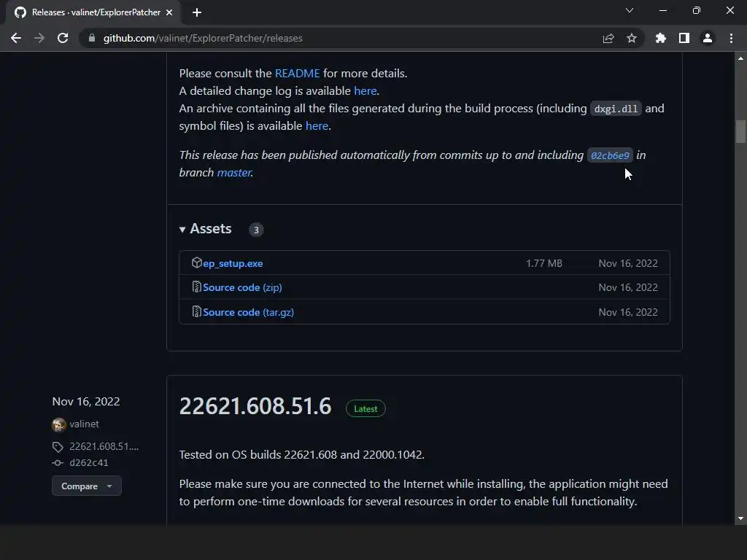Click the ep_setup.exe Nov 16, 2022 date
Image resolution: width=747 pixels, height=560 pixels.
coord(628,263)
